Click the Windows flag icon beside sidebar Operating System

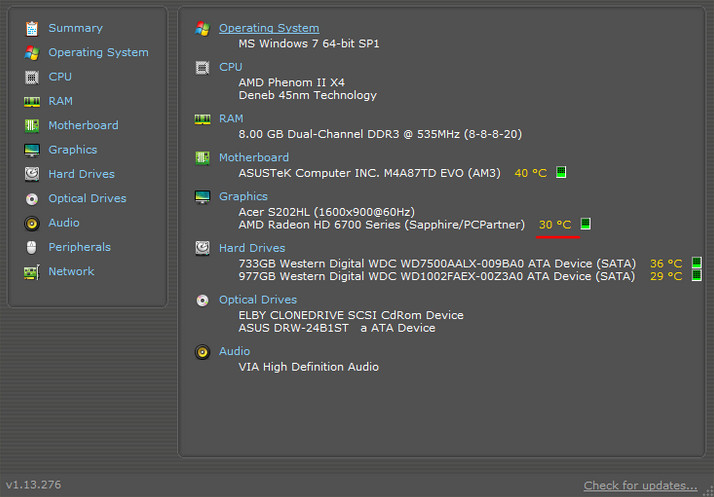32,52
